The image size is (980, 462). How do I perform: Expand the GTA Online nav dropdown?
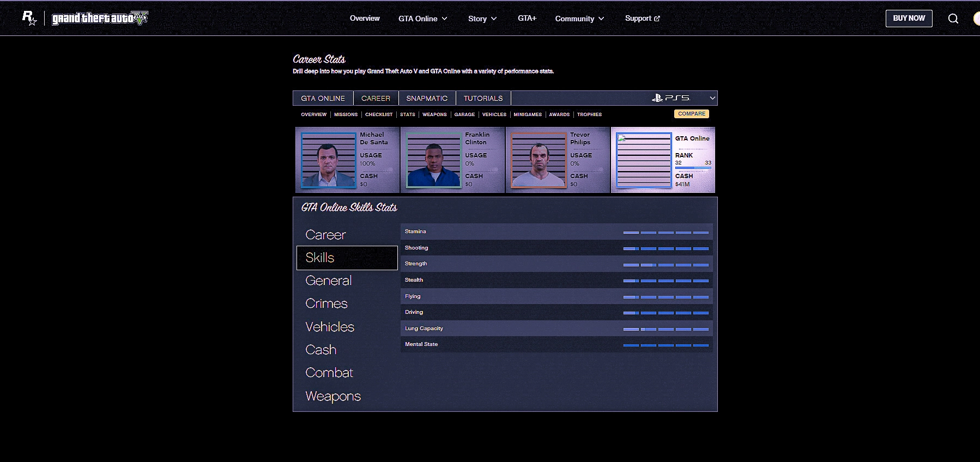(x=422, y=19)
